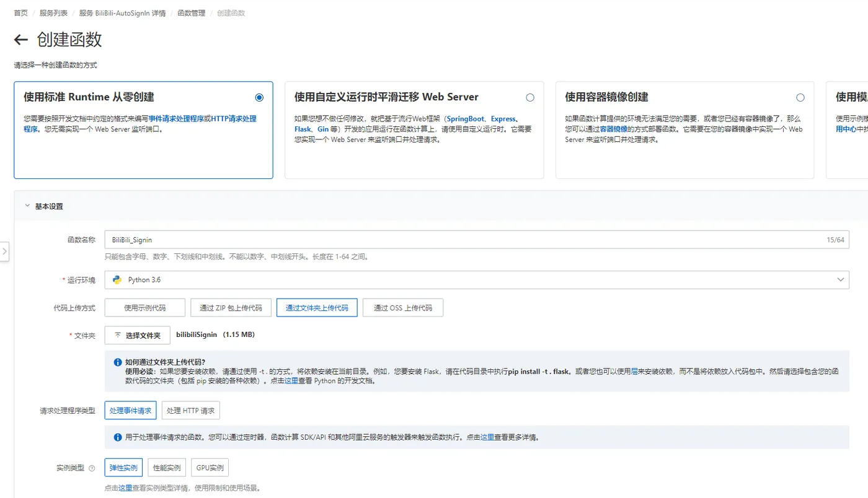
Task: Click the 函数名称 input with BiliBili_Signin
Action: click(477, 239)
